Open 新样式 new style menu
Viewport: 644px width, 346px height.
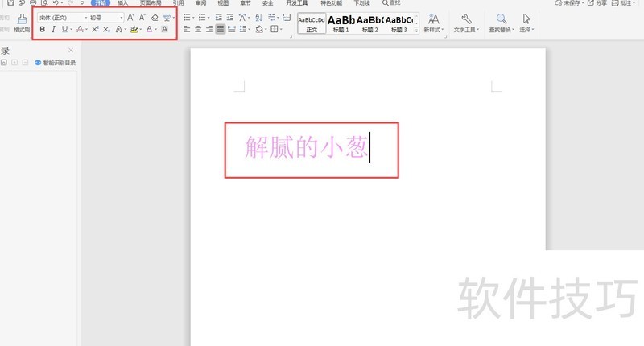point(434,23)
